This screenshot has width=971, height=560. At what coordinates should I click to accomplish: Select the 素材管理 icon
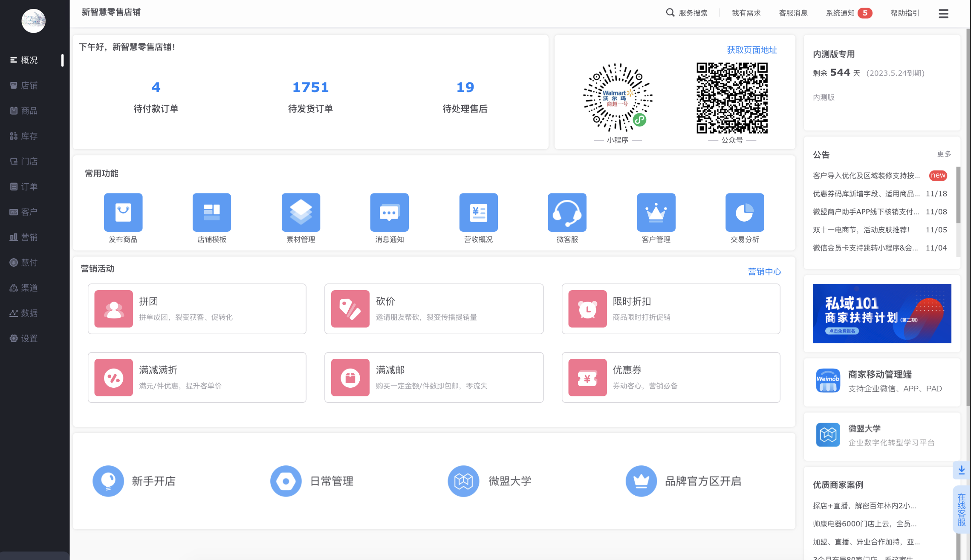(301, 212)
